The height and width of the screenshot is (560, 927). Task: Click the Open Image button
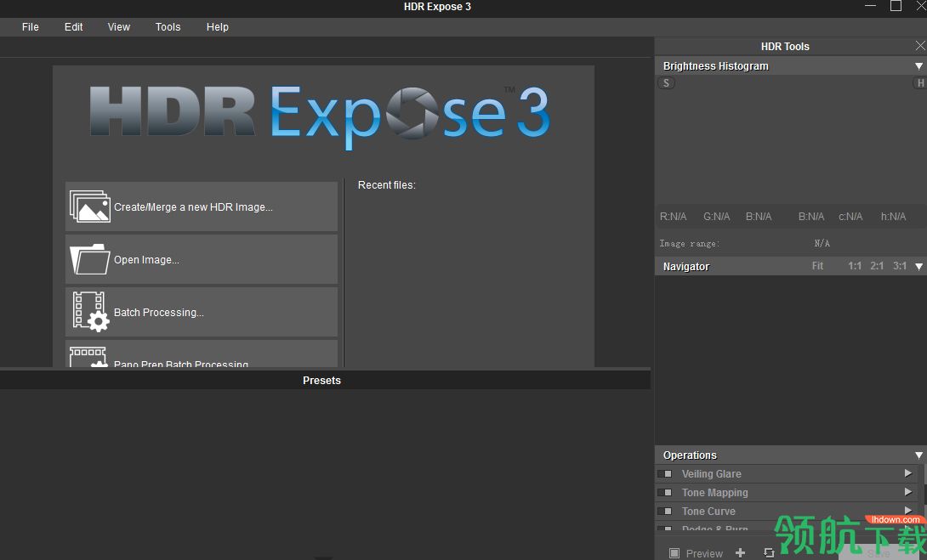pyautogui.click(x=202, y=259)
